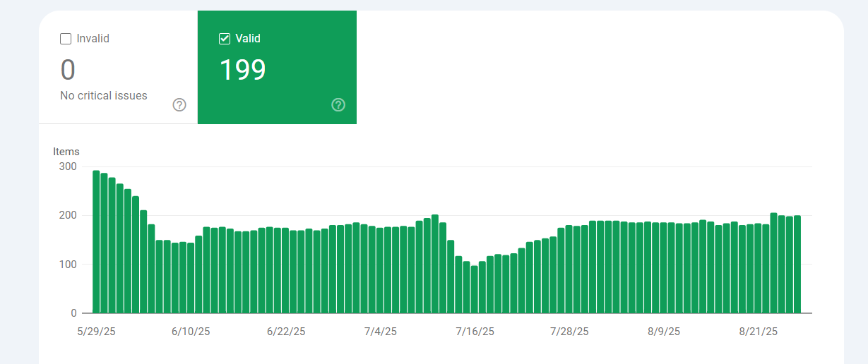This screenshot has width=868, height=364.
Task: Uncheck the Valid checkbox
Action: [225, 39]
